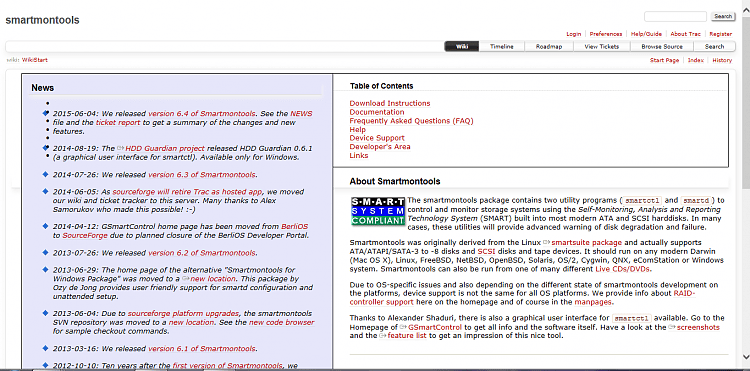Click the SourceForge link in 2014-04-12 news
This screenshot has width=750, height=371.
click(x=86, y=236)
